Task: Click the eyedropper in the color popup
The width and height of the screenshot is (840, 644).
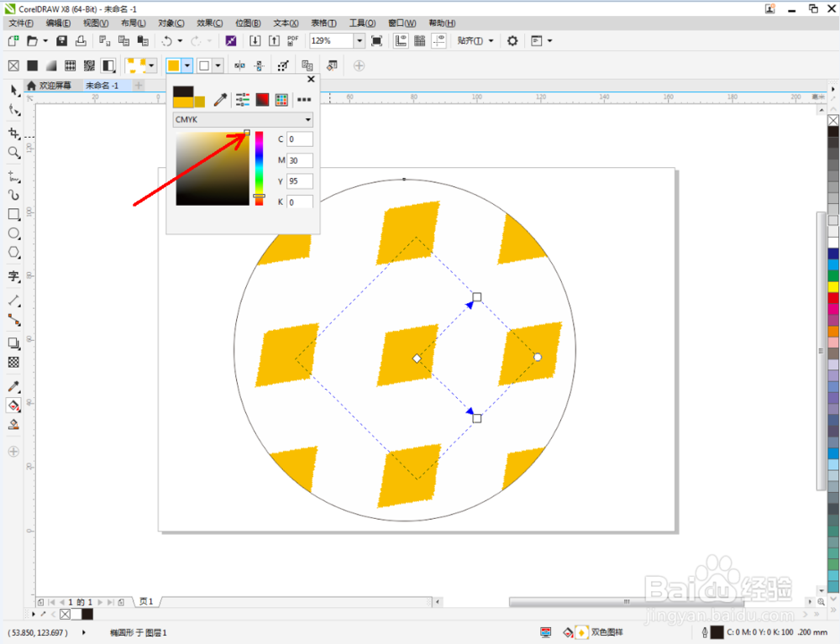Action: 220,100
